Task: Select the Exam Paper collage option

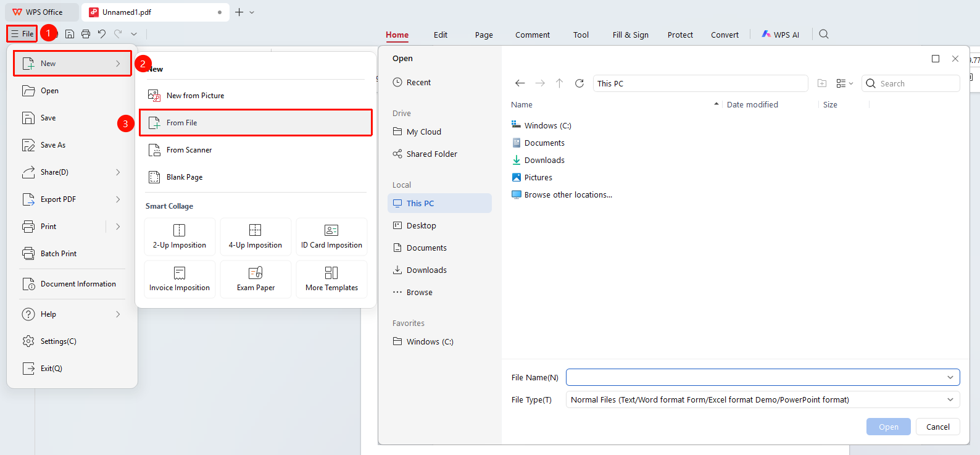Action: click(255, 280)
